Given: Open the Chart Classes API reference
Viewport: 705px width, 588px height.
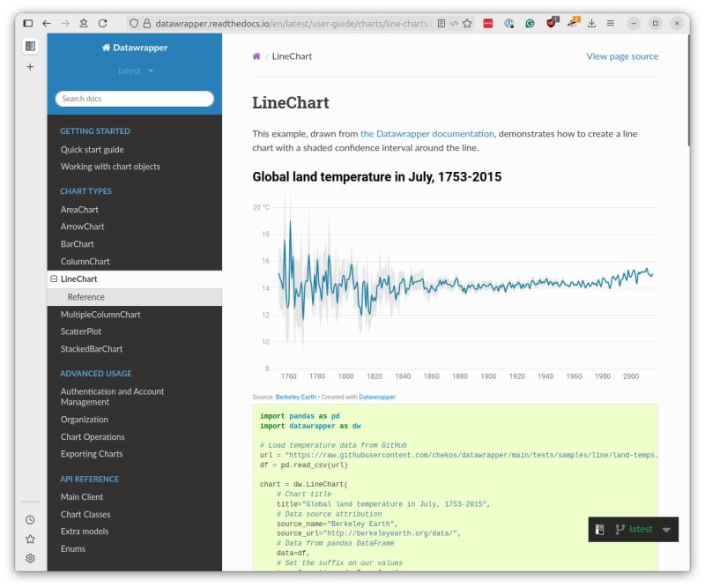Looking at the screenshot, I should pyautogui.click(x=85, y=514).
